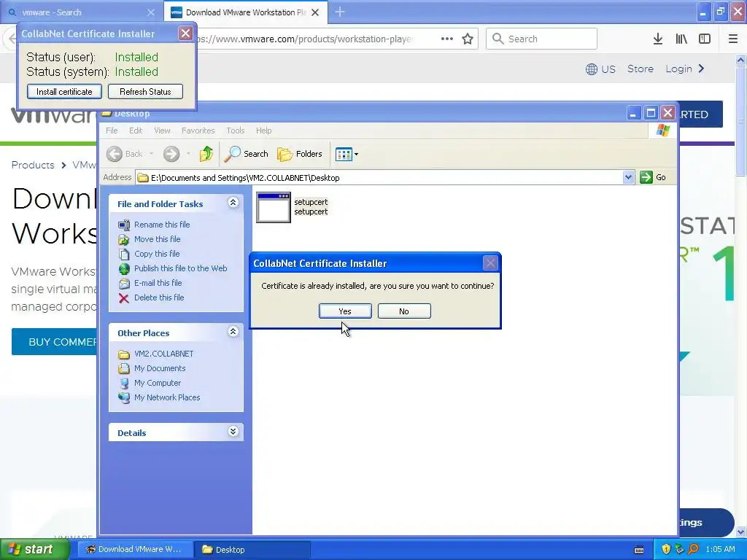This screenshot has height=560, width=747.
Task: Open My Computer from Other Places
Action: click(158, 383)
